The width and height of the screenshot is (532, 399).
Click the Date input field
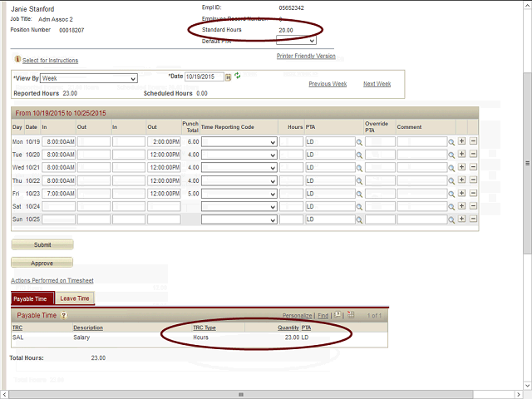pyautogui.click(x=207, y=77)
